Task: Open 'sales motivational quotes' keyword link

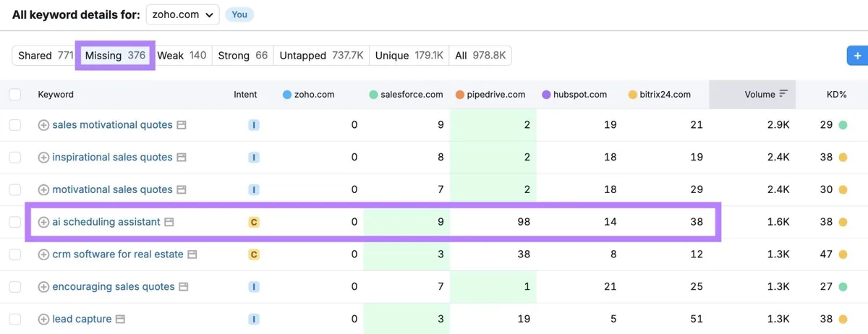Action: coord(112,125)
